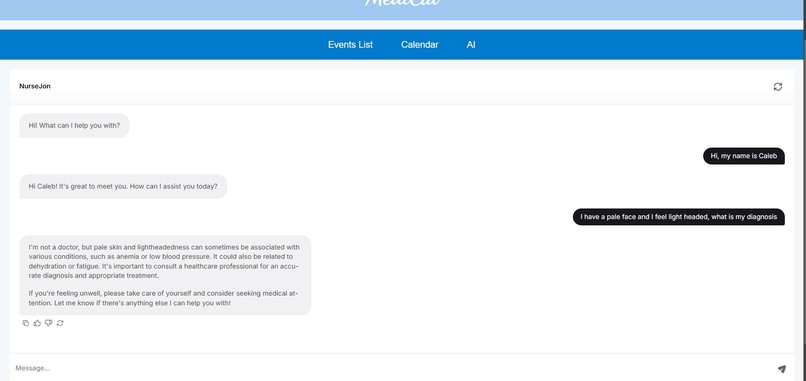
Task: Give thumbs up to the diagnosis reply
Action: click(x=37, y=323)
